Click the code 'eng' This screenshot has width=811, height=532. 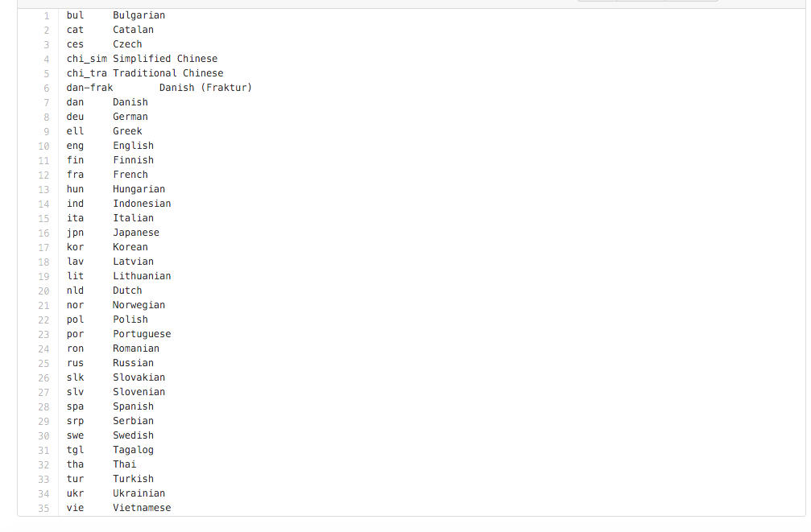pyautogui.click(x=75, y=146)
